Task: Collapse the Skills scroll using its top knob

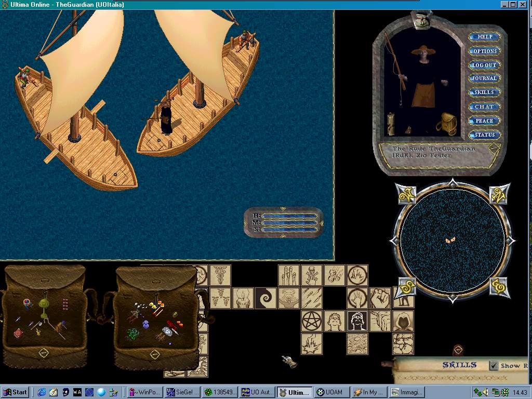Action: (x=458, y=350)
